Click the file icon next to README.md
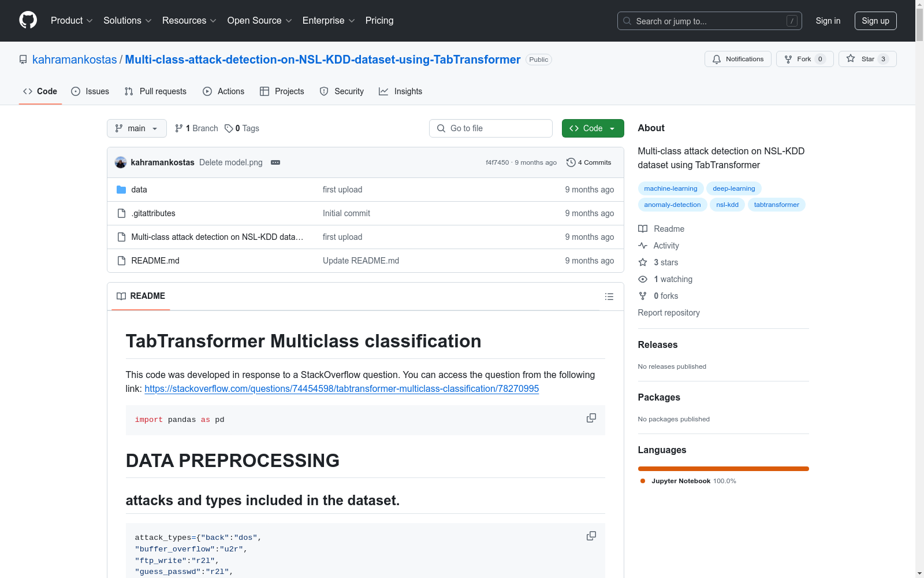Image resolution: width=924 pixels, height=578 pixels. pyautogui.click(x=121, y=261)
